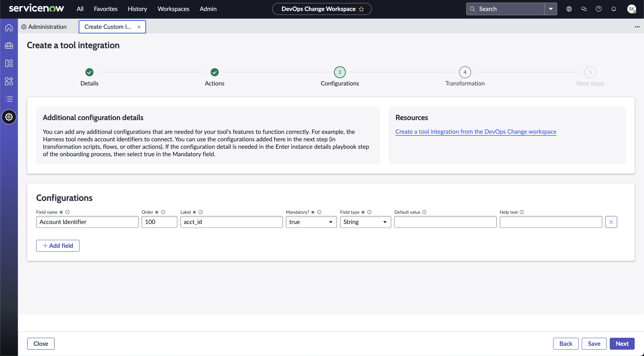Viewport: 644px width, 356px height.
Task: Open the Favorites menu
Action: pyautogui.click(x=105, y=9)
